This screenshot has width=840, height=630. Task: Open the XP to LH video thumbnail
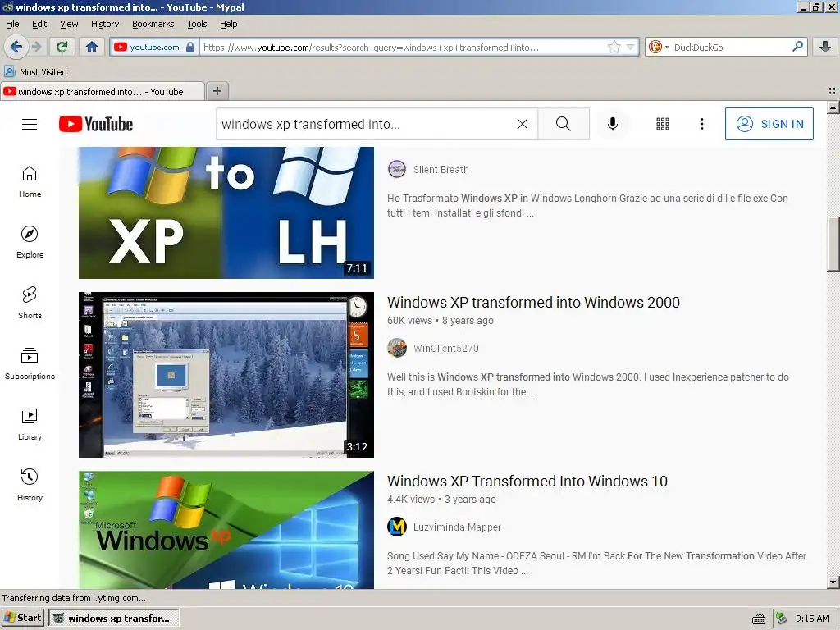tap(226, 212)
